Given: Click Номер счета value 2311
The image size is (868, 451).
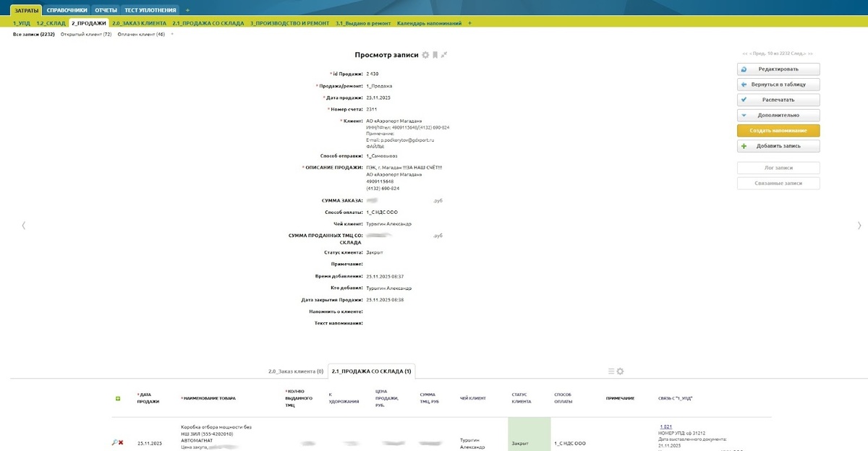Looking at the screenshot, I should pyautogui.click(x=372, y=109).
